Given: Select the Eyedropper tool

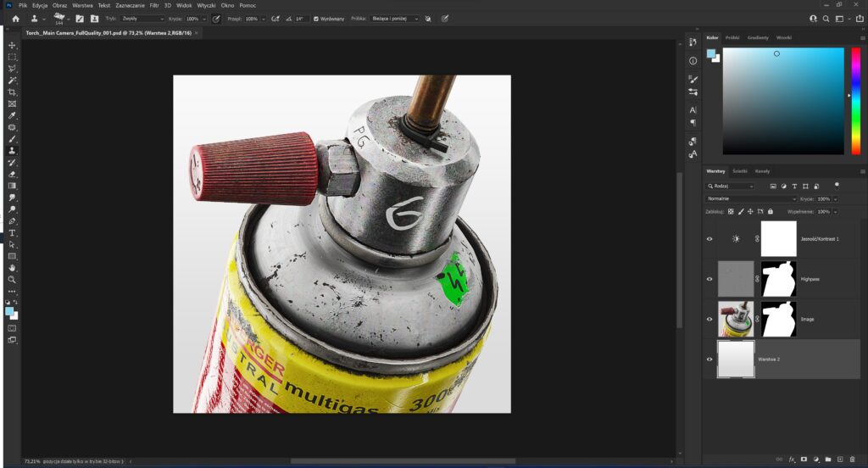Looking at the screenshot, I should [x=12, y=115].
